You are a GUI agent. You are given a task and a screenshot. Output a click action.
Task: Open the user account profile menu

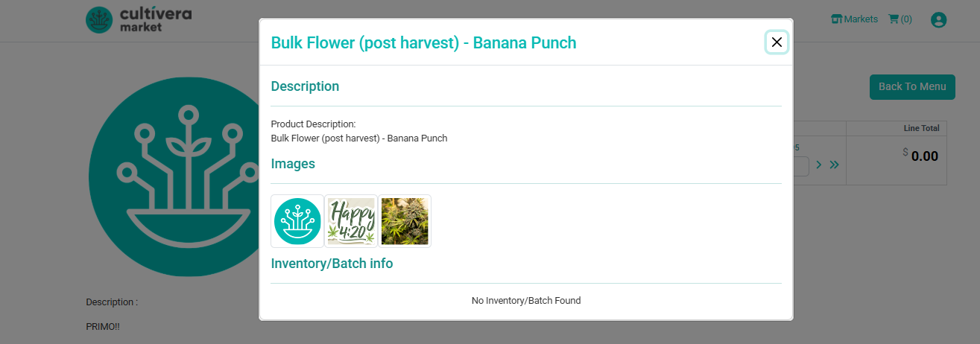(938, 20)
